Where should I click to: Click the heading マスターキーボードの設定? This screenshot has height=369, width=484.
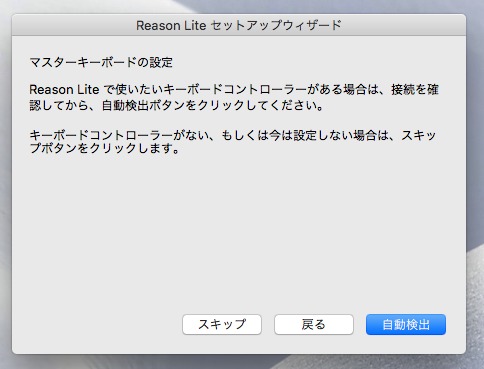tap(101, 62)
